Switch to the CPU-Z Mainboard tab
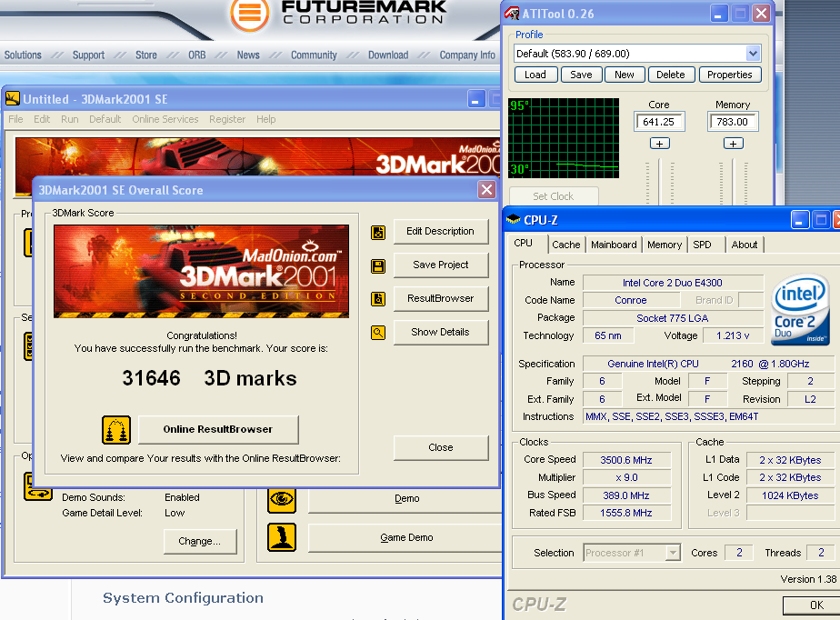 [x=614, y=245]
